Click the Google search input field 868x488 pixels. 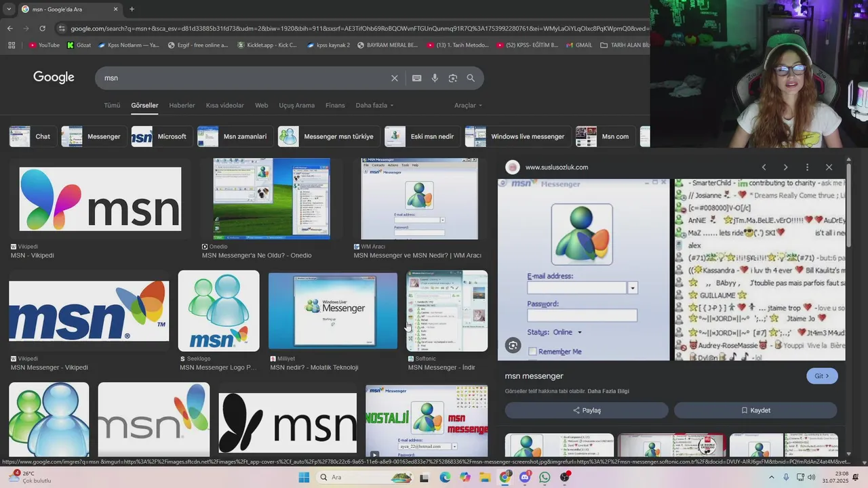[244, 78]
